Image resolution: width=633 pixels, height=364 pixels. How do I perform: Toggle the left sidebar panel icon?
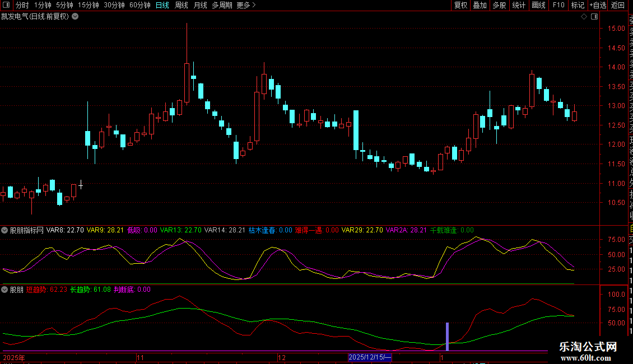5,5
